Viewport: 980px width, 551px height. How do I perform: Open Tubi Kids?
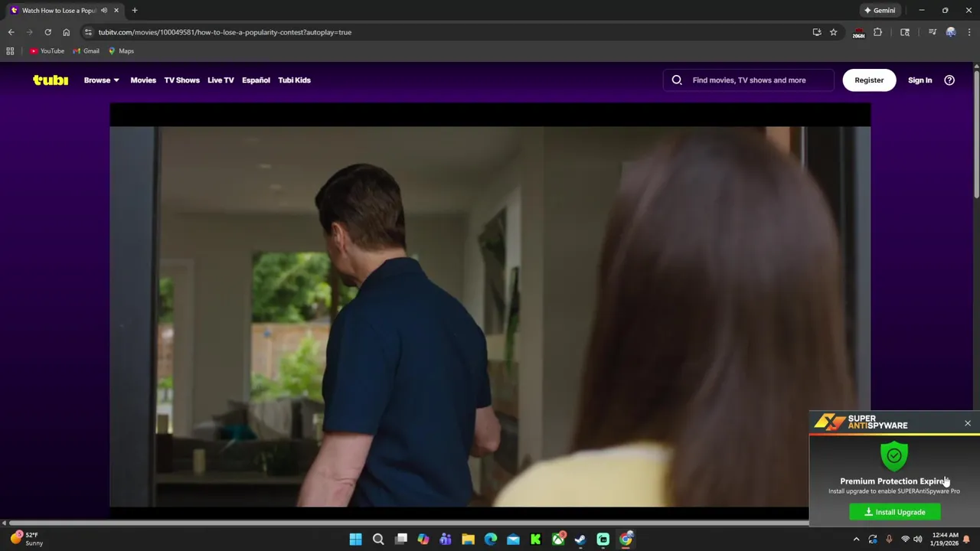pos(294,80)
